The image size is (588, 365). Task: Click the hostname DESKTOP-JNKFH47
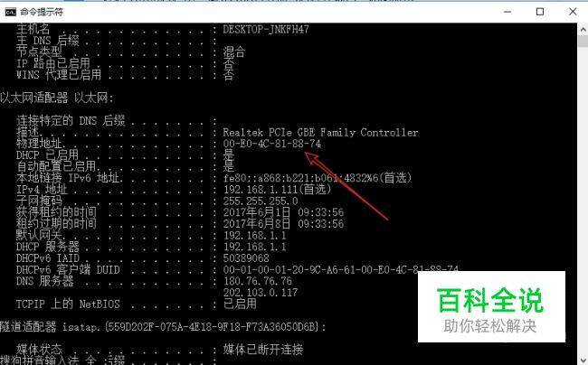[266, 29]
